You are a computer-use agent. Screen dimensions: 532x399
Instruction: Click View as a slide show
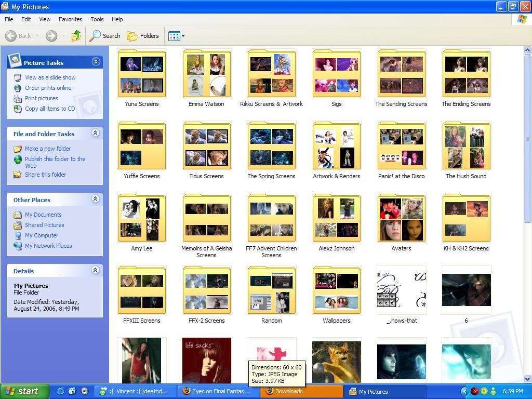click(x=50, y=77)
